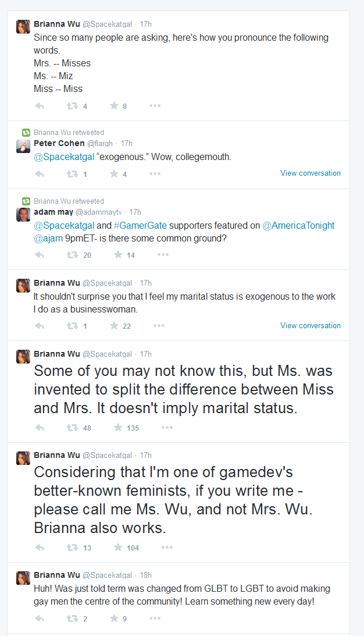Expand more options on the GLBT tweet
The width and height of the screenshot is (364, 636).
pos(155,619)
